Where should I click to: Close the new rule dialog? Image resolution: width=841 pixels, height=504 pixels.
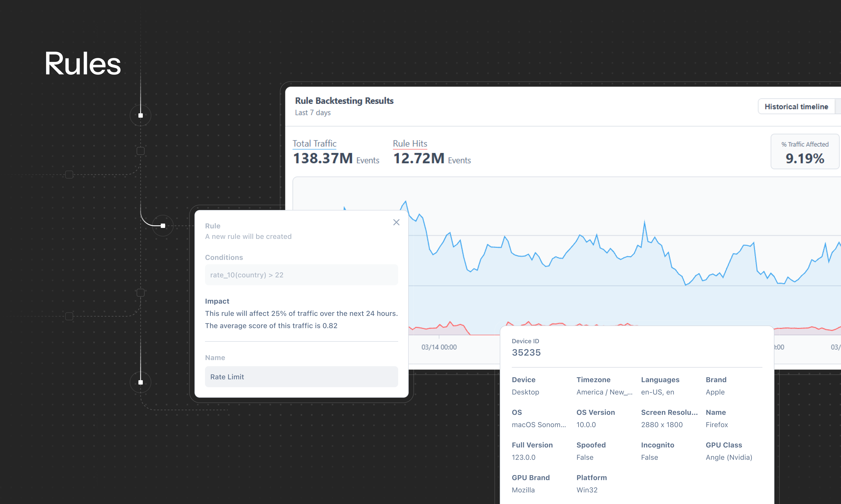click(396, 222)
